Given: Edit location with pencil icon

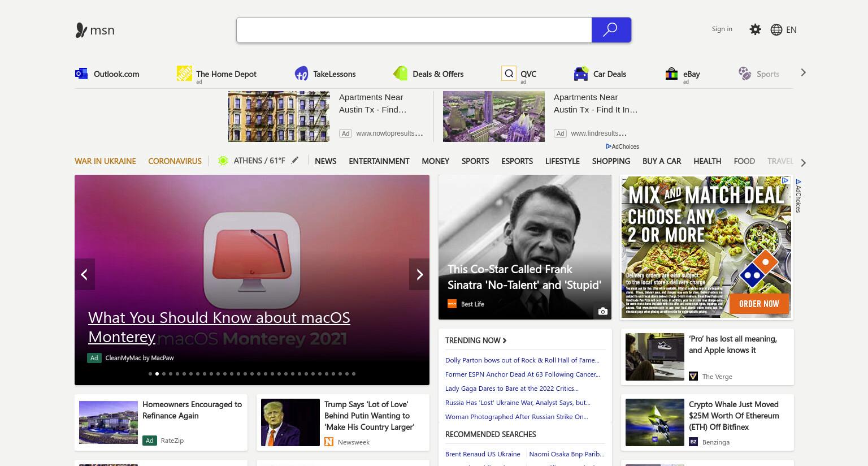Looking at the screenshot, I should click(295, 161).
